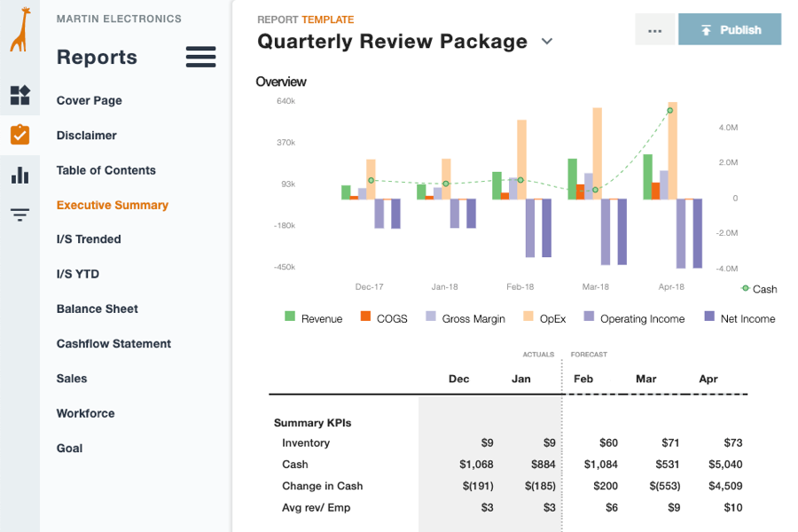Open the dashboard widgets icon in sidebar
798x532 pixels.
tap(20, 96)
